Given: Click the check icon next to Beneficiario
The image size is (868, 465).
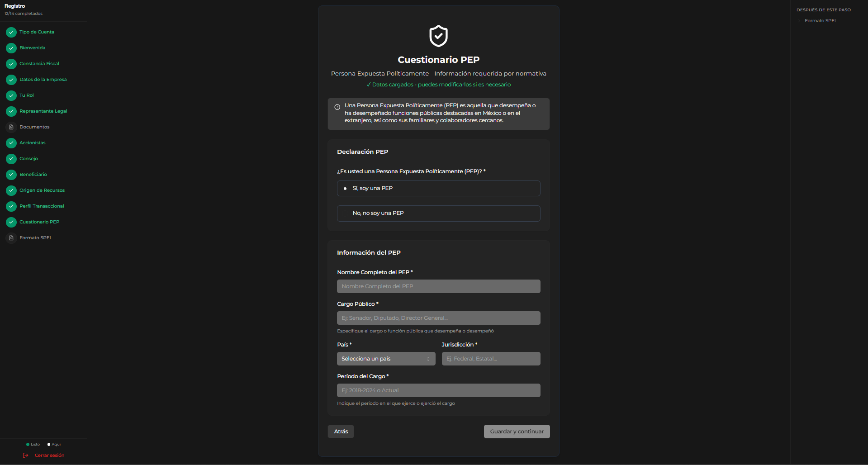Looking at the screenshot, I should [x=11, y=175].
